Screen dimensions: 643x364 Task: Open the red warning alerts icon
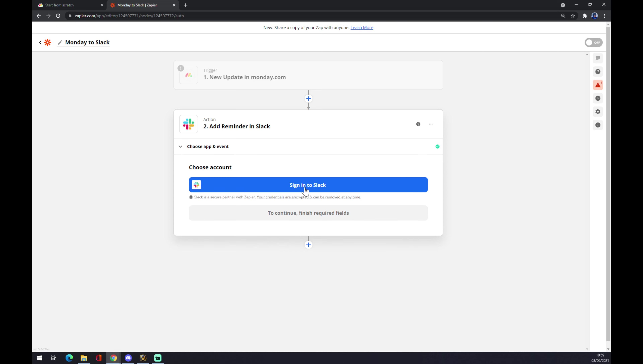tap(598, 85)
